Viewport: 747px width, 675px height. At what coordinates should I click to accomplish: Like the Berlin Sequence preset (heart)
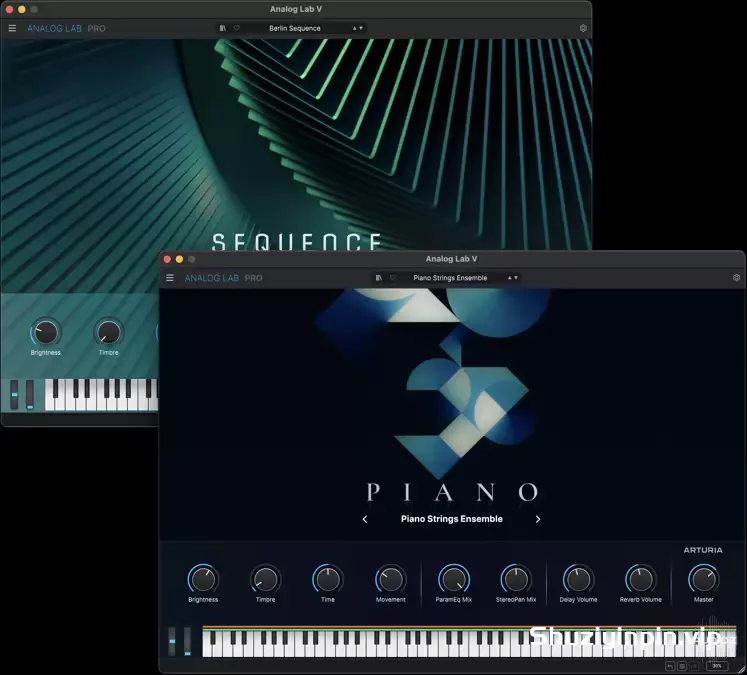[237, 28]
